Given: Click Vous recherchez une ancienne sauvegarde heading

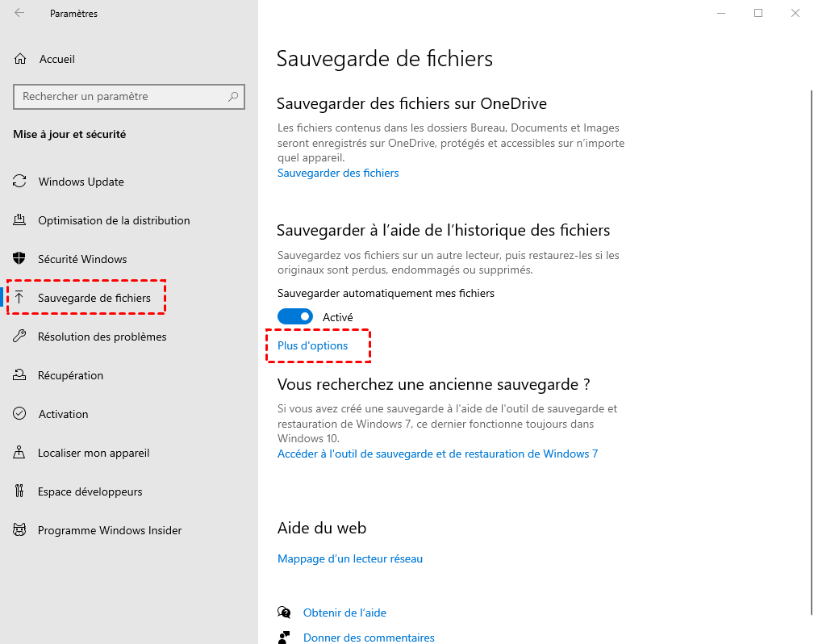Looking at the screenshot, I should 433,384.
